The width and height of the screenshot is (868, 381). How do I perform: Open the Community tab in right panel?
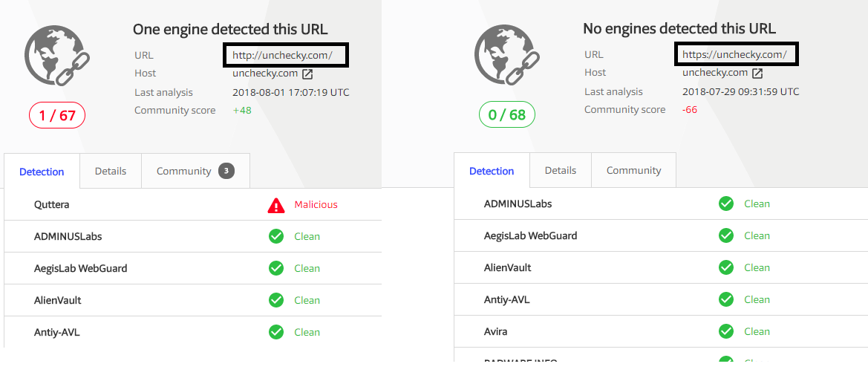(x=634, y=171)
